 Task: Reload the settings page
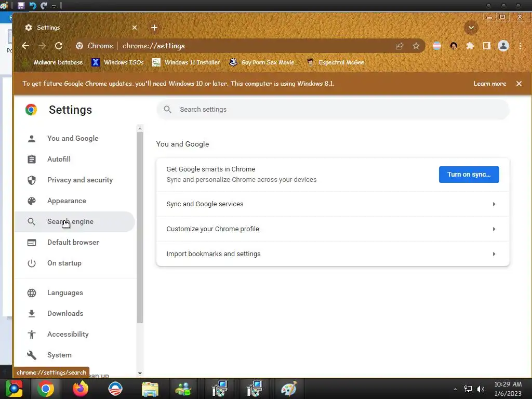[59, 46]
